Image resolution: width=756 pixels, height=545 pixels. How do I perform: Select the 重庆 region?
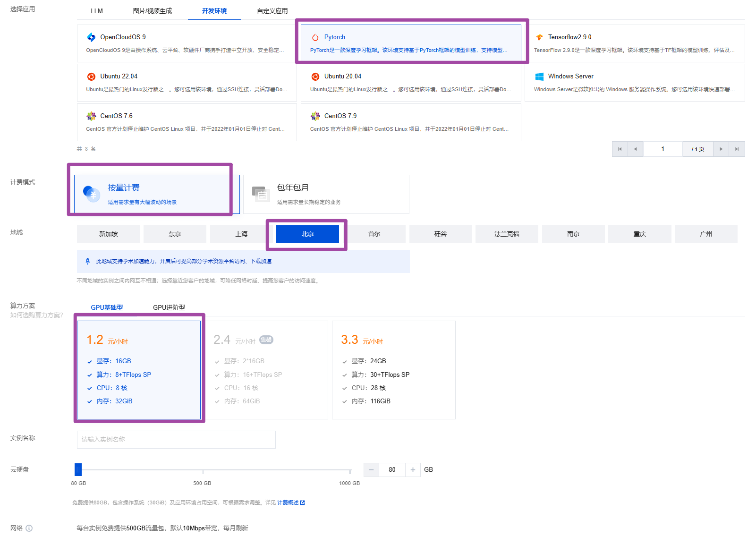(640, 234)
